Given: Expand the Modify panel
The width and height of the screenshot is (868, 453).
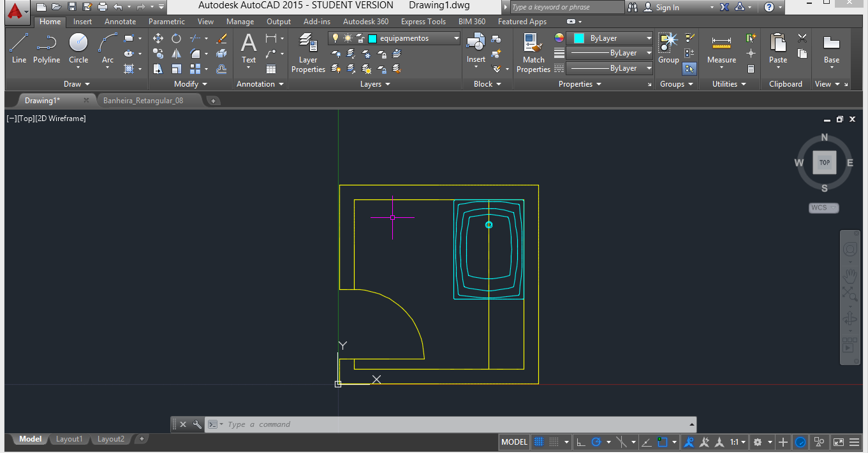Looking at the screenshot, I should tap(191, 84).
